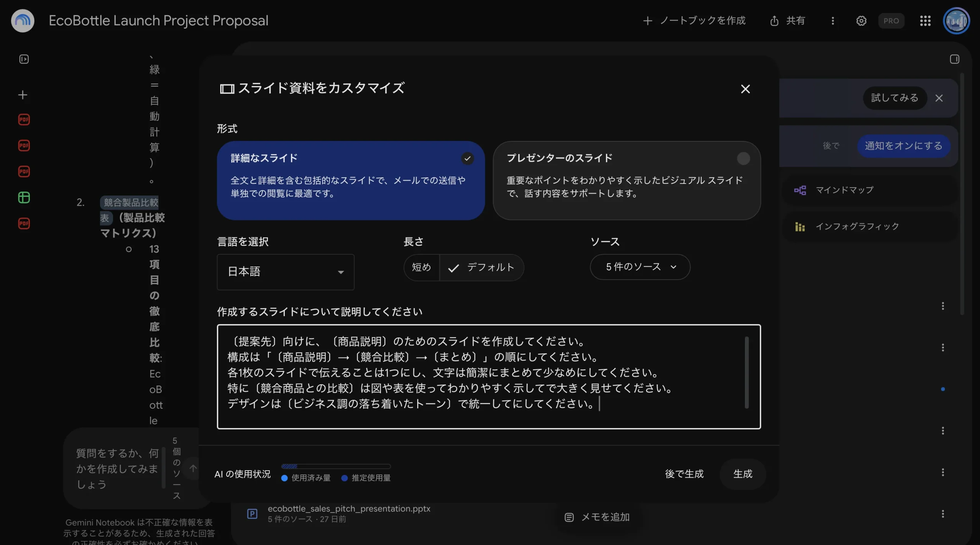The width and height of the screenshot is (980, 545).
Task: Click the pptx file icon
Action: click(252, 514)
